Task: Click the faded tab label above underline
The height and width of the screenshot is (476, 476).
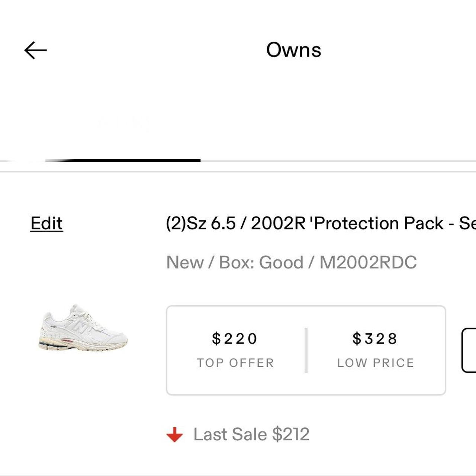Action: pos(123,123)
